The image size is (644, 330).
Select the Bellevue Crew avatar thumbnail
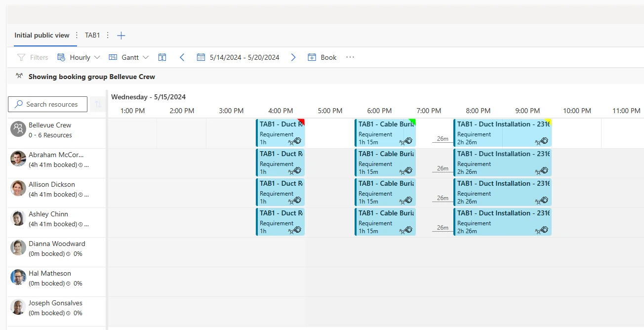(18, 129)
